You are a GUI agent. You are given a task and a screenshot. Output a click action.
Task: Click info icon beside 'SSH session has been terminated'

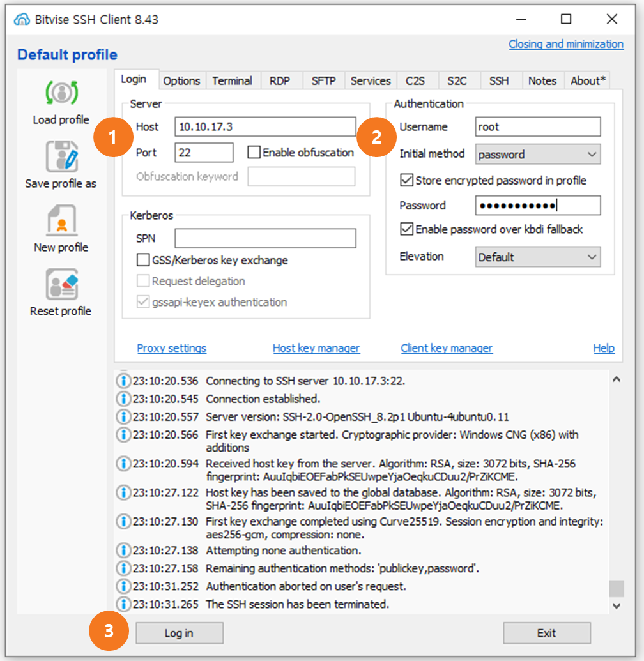[x=123, y=604]
